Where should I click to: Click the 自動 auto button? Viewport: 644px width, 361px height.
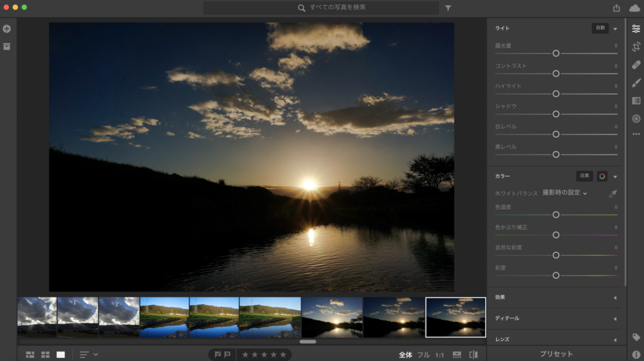(x=600, y=28)
